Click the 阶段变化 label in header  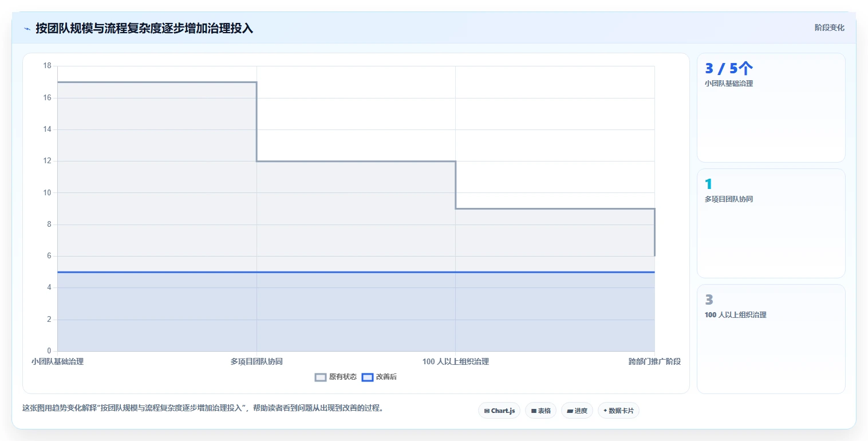coord(829,27)
